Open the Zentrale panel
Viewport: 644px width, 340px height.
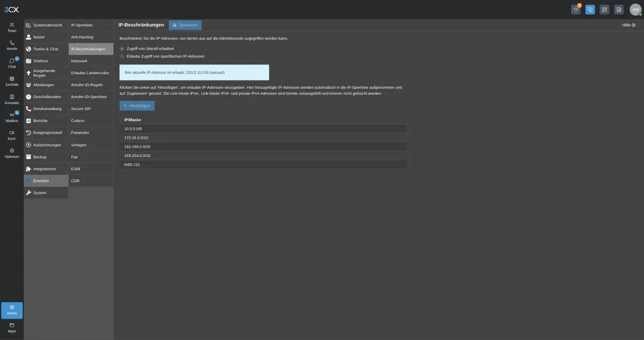coord(12,81)
